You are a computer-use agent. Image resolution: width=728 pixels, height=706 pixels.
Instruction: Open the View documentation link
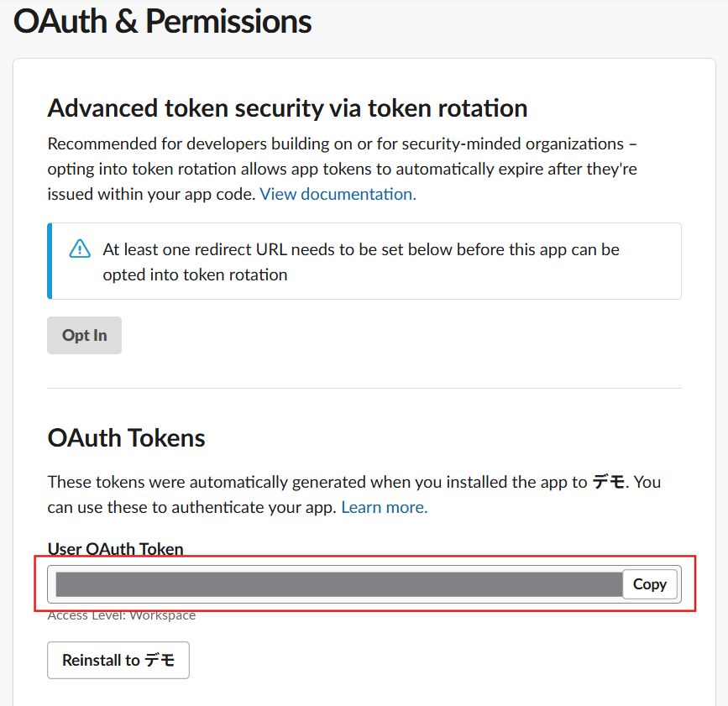click(x=338, y=194)
